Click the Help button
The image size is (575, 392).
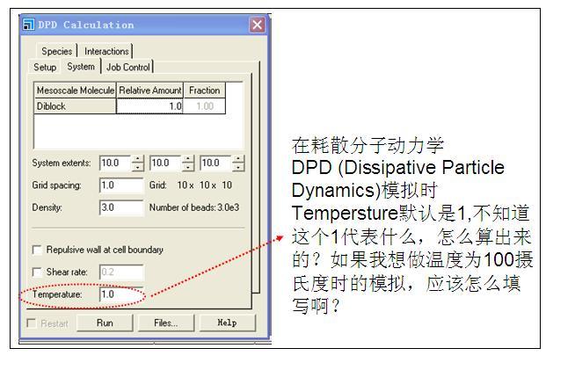coord(228,323)
